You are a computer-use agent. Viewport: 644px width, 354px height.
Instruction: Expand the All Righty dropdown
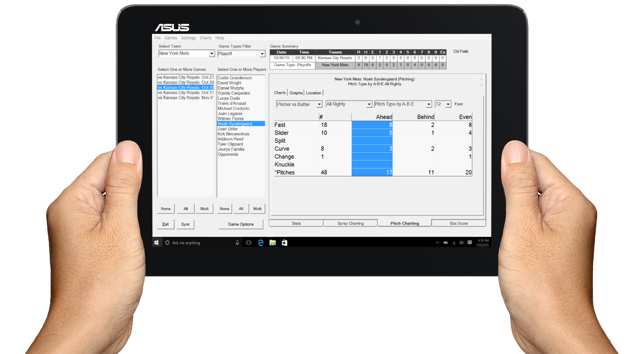tap(369, 104)
